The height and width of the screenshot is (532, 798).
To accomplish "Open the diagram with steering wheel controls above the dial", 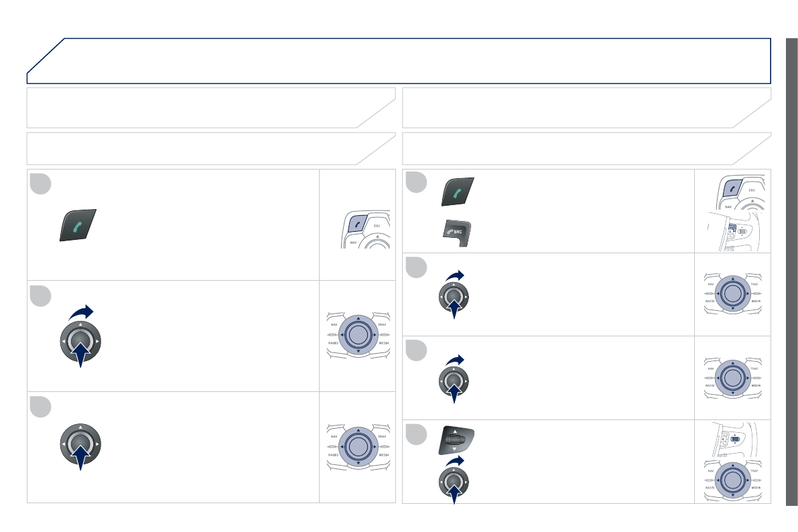I will [x=732, y=462].
